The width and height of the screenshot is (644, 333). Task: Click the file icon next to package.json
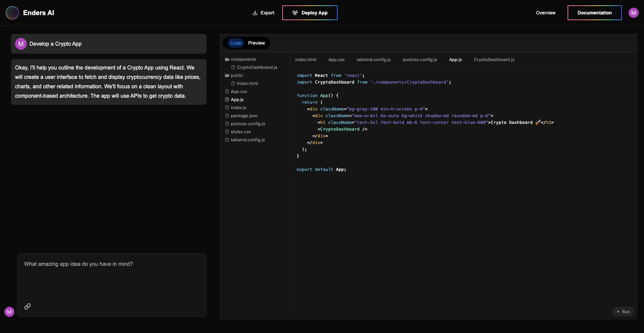pyautogui.click(x=227, y=116)
